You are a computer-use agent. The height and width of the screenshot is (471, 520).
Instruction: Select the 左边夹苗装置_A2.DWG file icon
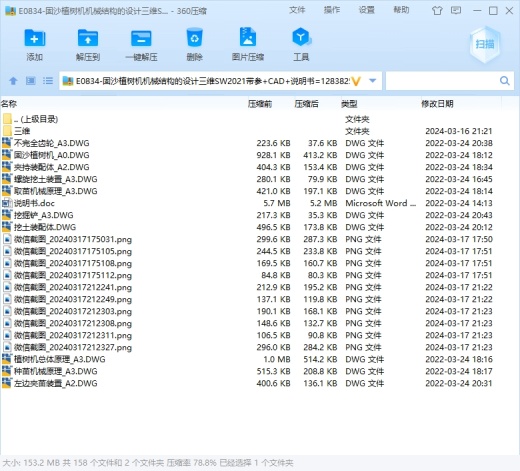coord(7,383)
